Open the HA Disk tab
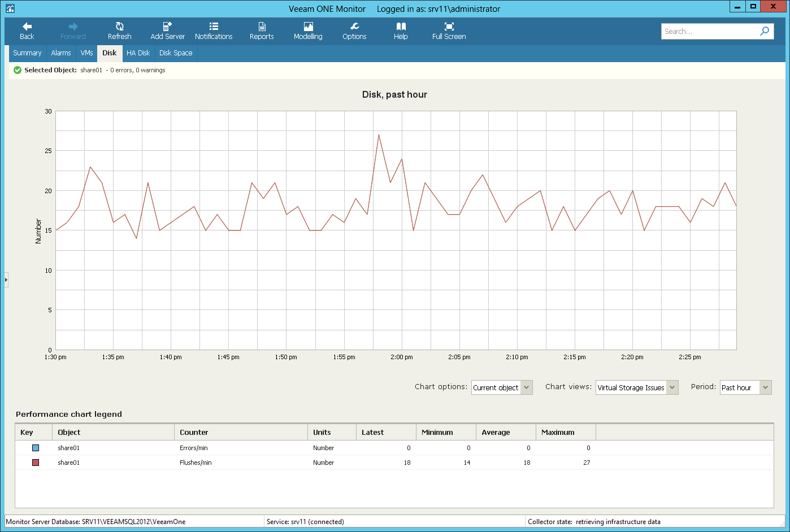This screenshot has width=790, height=532. coord(138,53)
